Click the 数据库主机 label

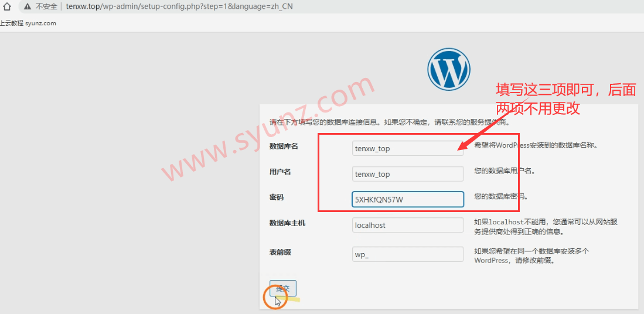point(288,223)
